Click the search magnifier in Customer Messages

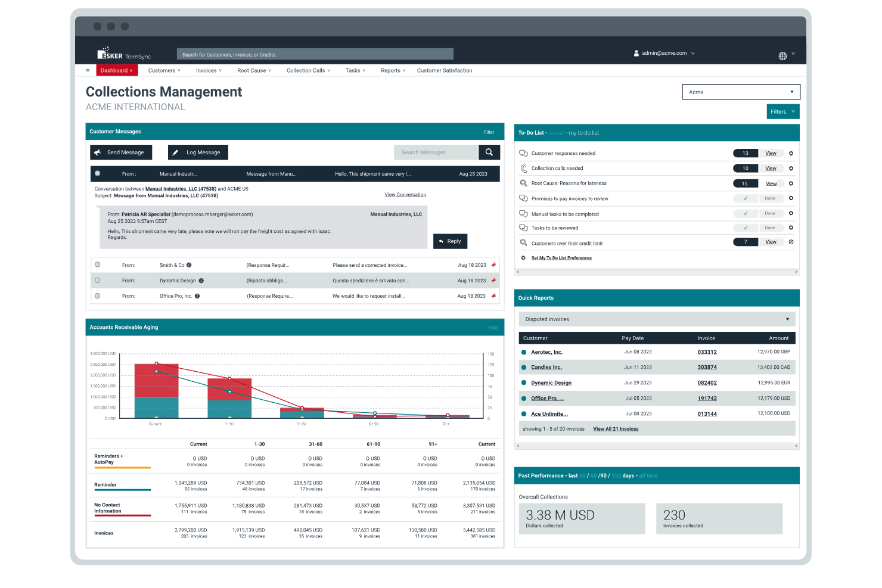coord(489,152)
